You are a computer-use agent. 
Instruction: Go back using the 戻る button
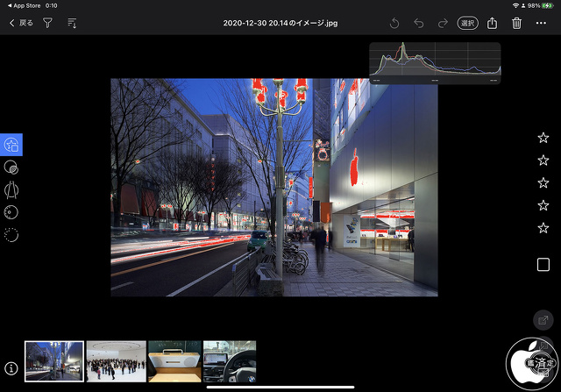click(x=21, y=23)
